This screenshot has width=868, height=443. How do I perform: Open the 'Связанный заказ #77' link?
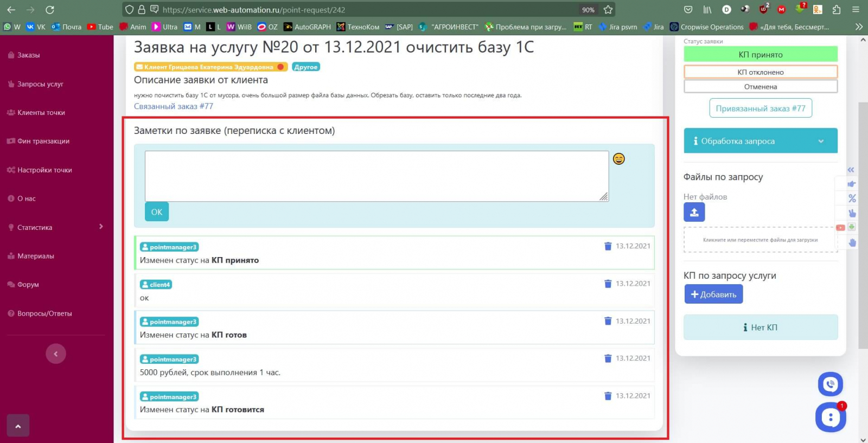(x=174, y=106)
